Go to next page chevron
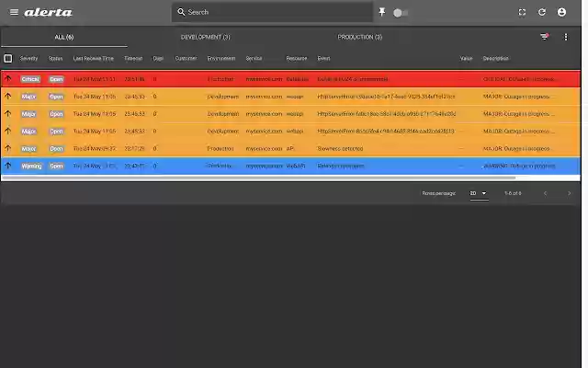Screen dimensions: 588x368 point(569,193)
